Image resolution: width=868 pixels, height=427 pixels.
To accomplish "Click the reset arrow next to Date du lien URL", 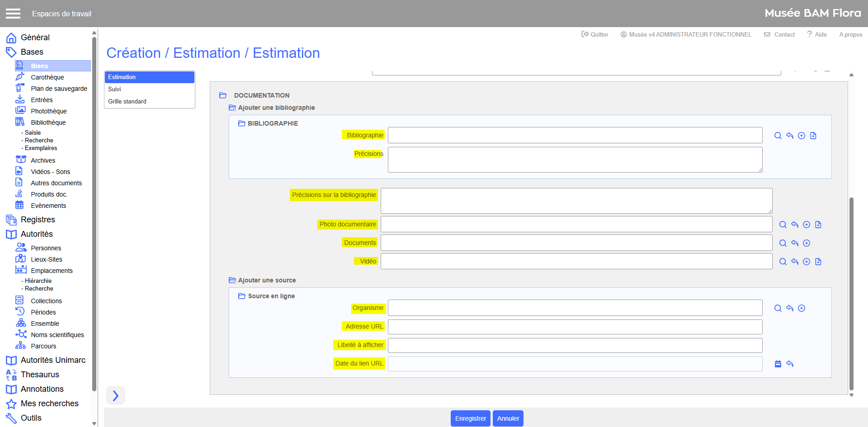I will (x=789, y=364).
